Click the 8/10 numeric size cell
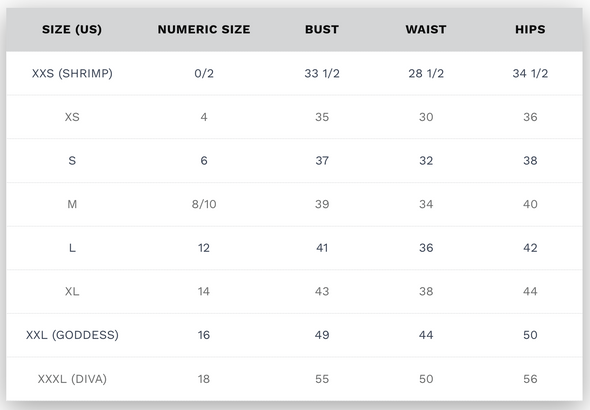 point(204,204)
